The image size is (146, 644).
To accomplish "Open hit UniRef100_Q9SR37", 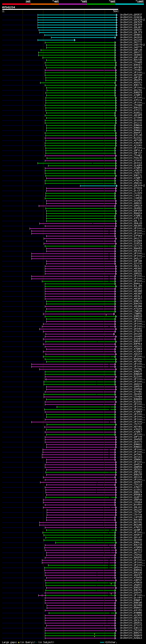I will click(131, 15).
